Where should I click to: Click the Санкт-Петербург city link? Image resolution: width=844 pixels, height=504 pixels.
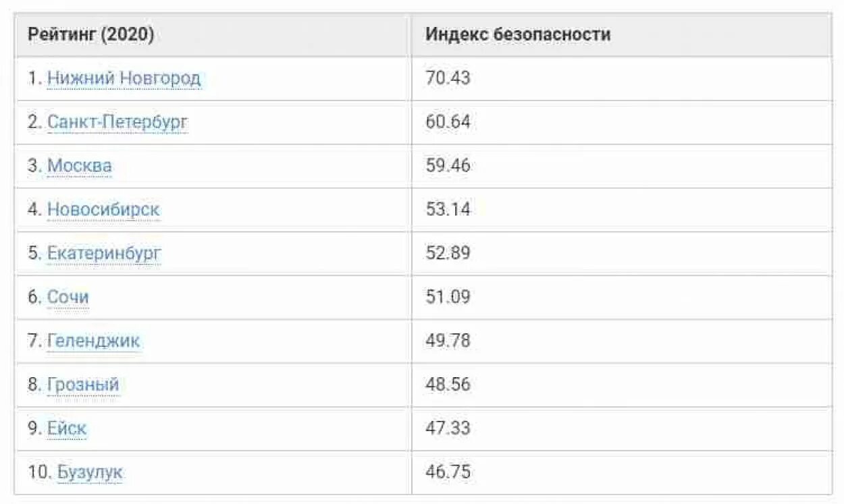pos(117,122)
